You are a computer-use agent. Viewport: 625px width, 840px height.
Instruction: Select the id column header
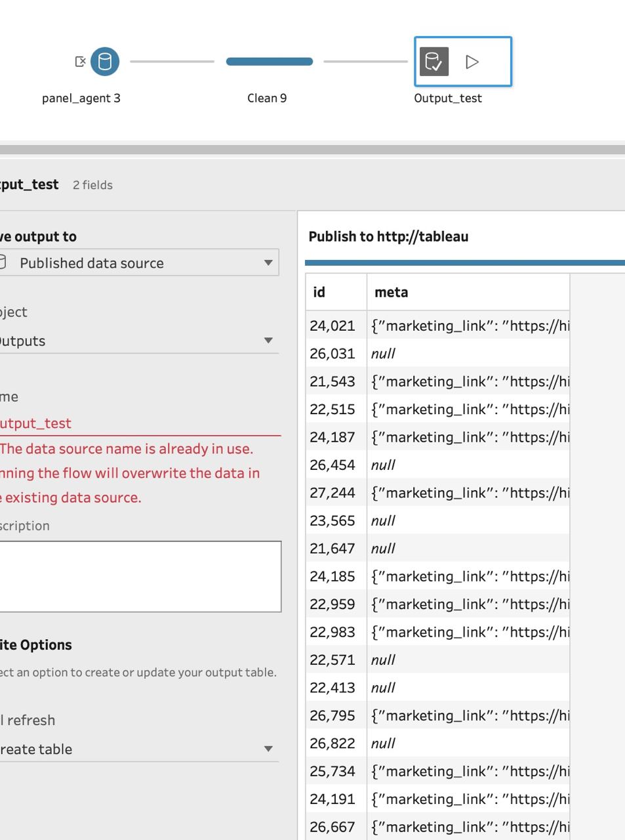coord(336,292)
